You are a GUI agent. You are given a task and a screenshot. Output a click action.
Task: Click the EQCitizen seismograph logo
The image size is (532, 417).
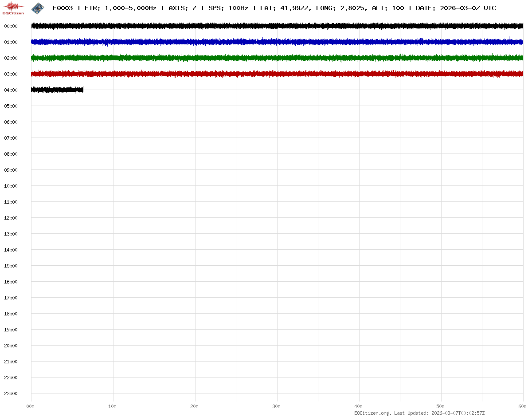coord(13,8)
